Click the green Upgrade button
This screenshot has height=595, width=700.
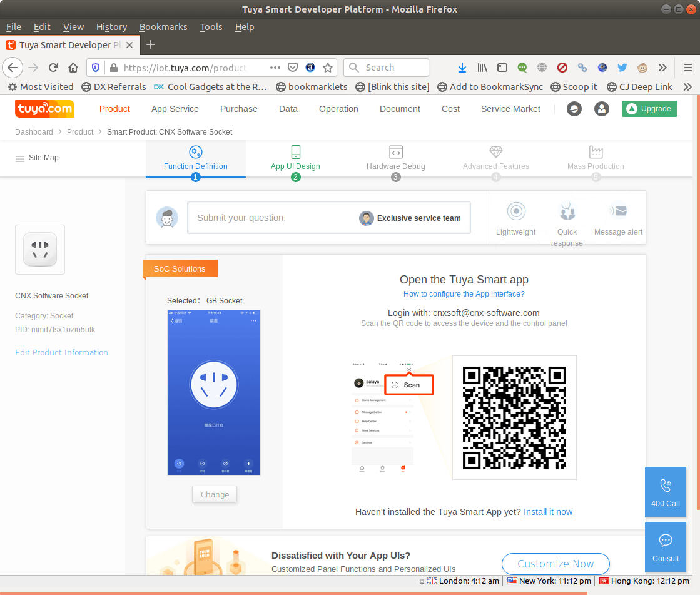pos(649,109)
